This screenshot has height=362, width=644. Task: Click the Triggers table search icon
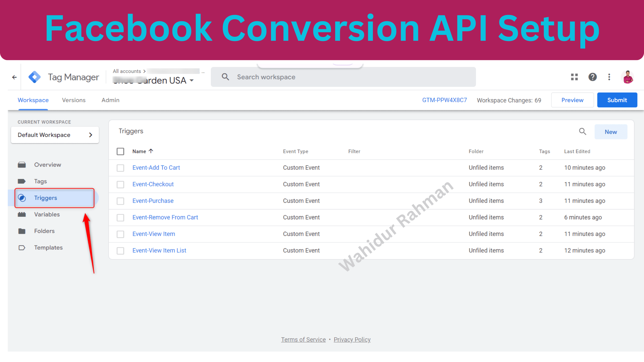pyautogui.click(x=583, y=131)
